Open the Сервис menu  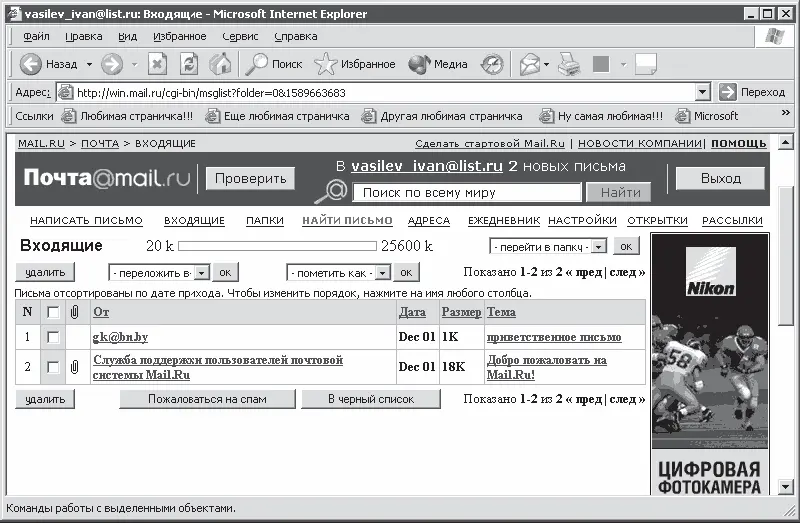click(240, 36)
